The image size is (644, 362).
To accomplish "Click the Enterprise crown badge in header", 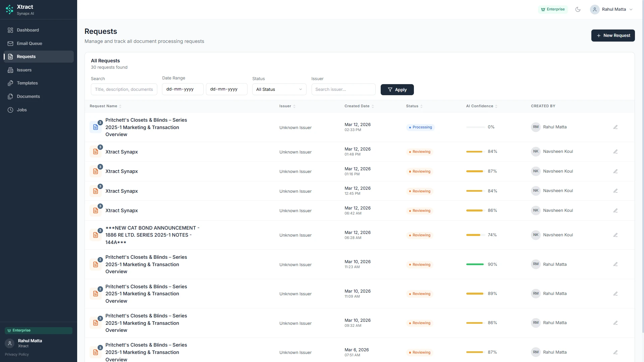I will (553, 9).
